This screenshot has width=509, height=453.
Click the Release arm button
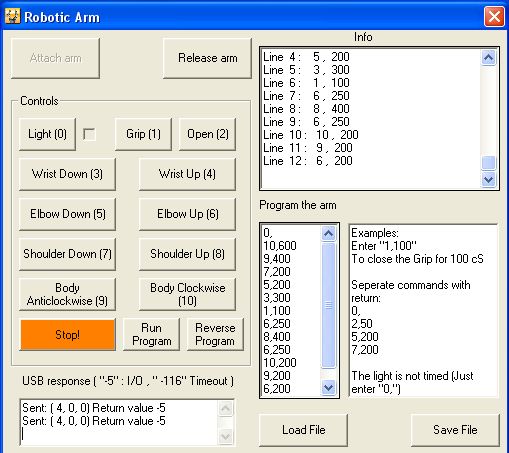(207, 58)
